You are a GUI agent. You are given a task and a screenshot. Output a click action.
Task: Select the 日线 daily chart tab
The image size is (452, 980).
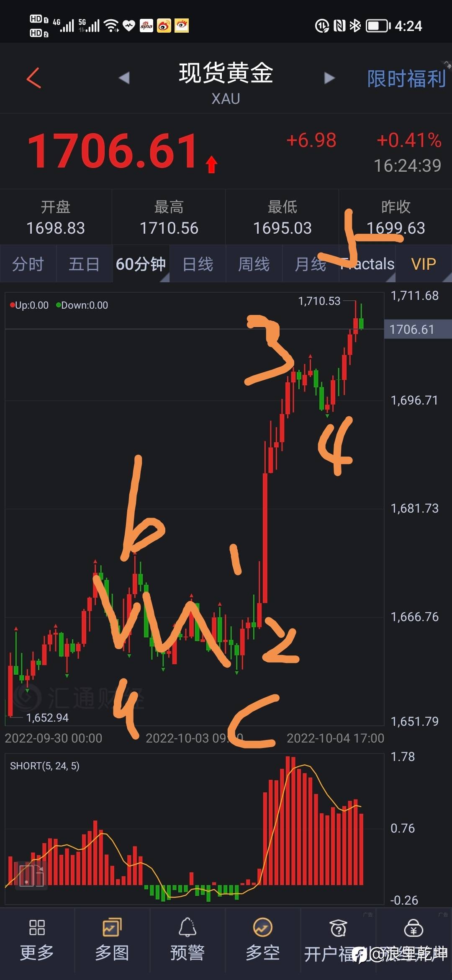(x=198, y=264)
